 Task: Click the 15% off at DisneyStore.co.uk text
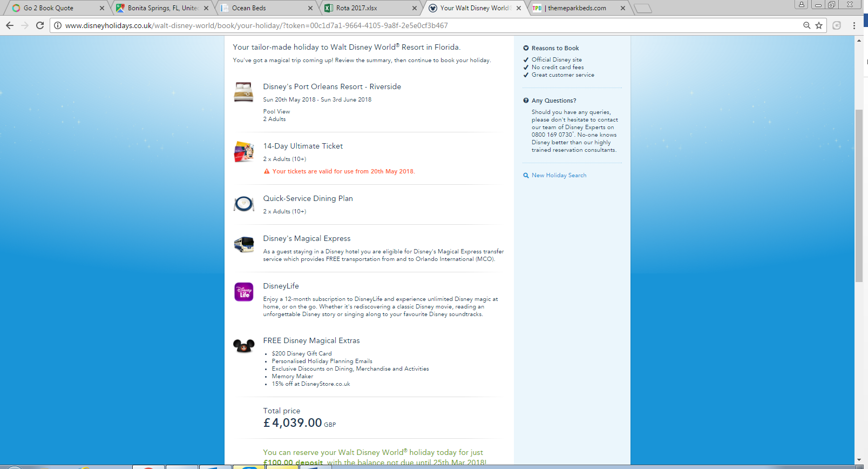[311, 384]
